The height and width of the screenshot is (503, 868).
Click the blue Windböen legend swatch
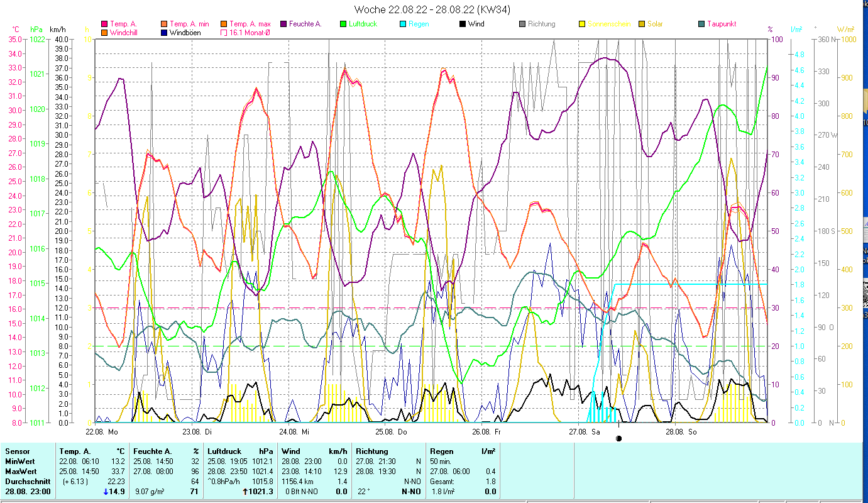tap(165, 32)
